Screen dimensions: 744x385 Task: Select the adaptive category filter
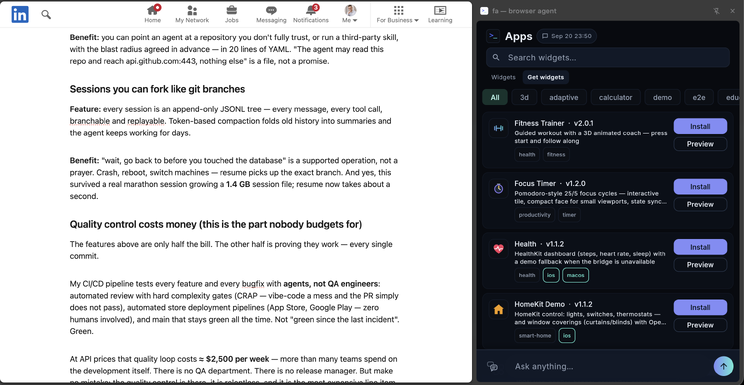coord(564,97)
